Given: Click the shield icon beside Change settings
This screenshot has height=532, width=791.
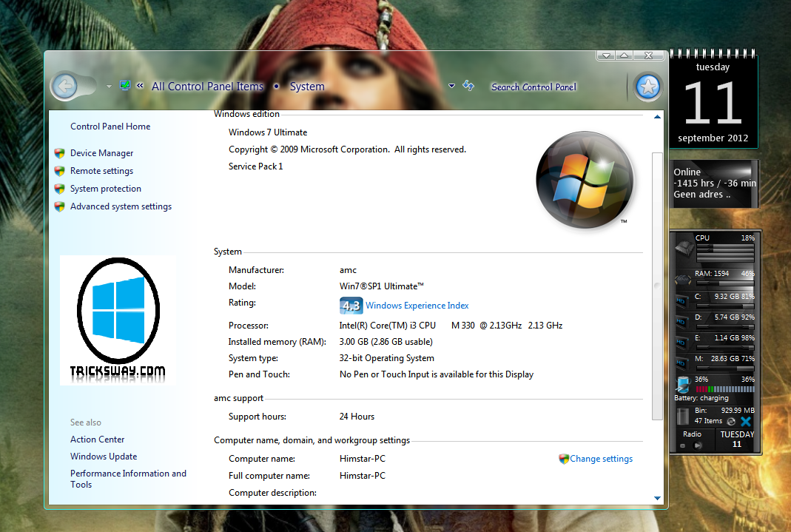Looking at the screenshot, I should tap(564, 459).
